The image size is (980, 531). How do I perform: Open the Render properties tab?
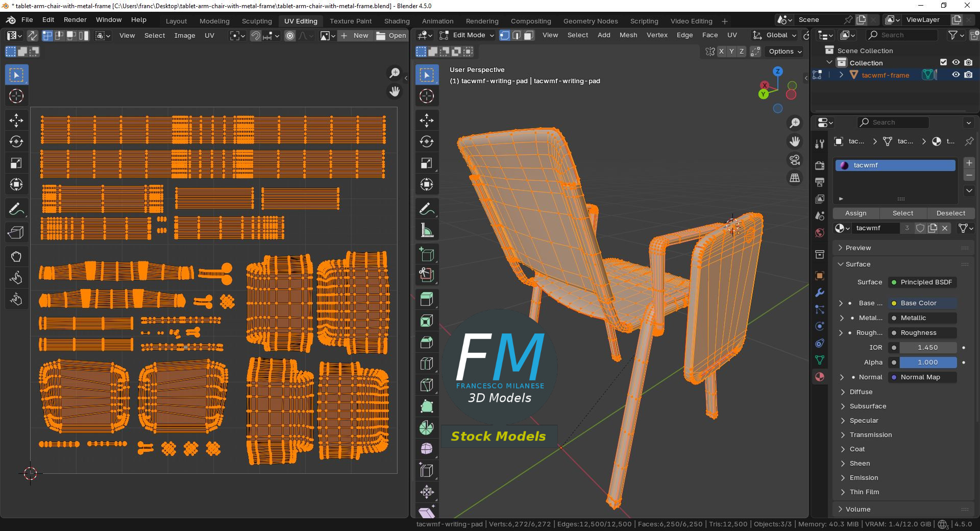(x=820, y=165)
